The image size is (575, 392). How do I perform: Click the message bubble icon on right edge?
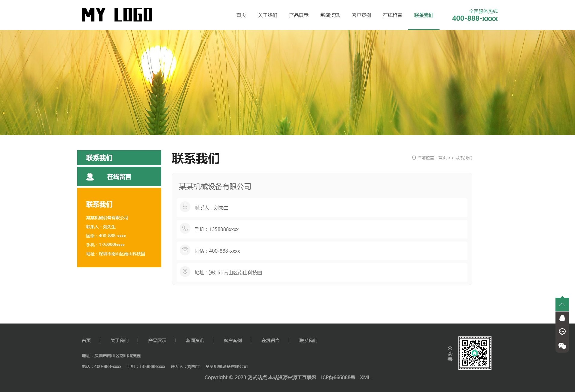[x=562, y=332]
